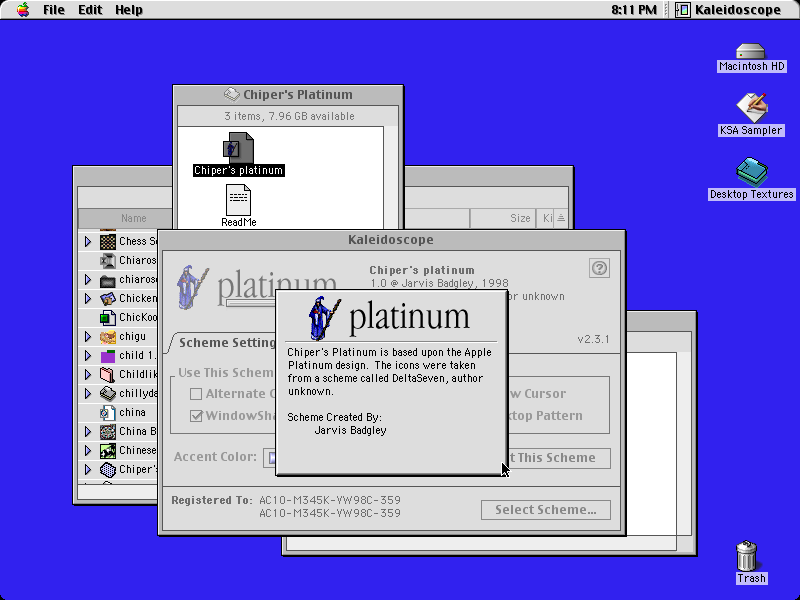Select the Desktop Textures desktop icon
Image resolution: width=800 pixels, height=600 pixels.
752,171
